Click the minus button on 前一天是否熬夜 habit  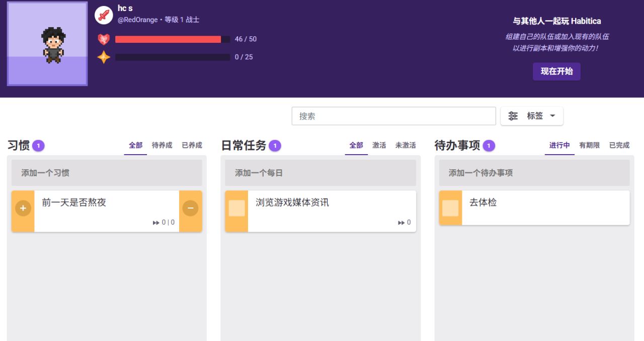point(190,208)
